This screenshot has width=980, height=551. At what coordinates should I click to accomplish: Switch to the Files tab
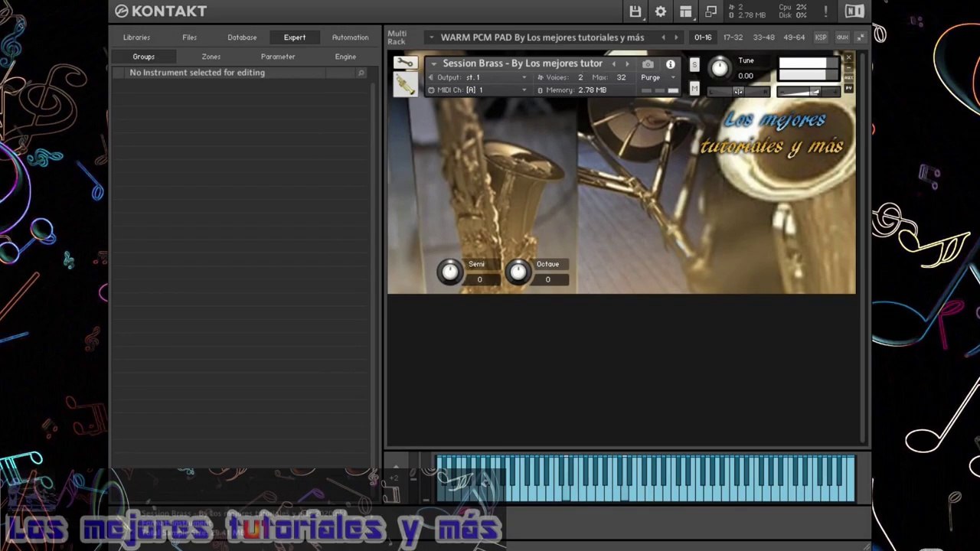coord(190,37)
